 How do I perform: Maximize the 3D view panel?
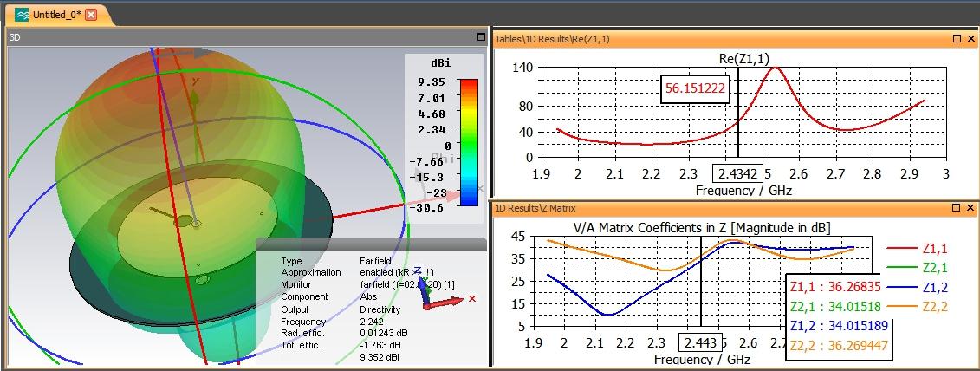click(x=481, y=37)
